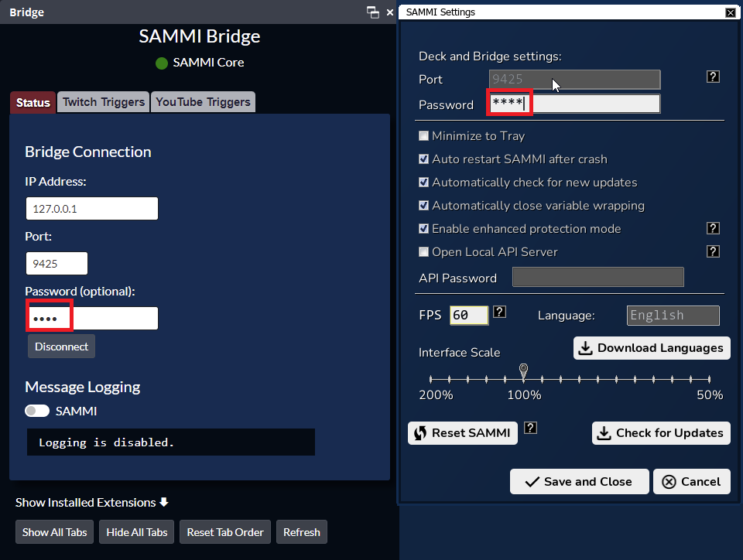Screen dimensions: 743x560
Task: Click Show All Tabs
Action: [x=54, y=532]
